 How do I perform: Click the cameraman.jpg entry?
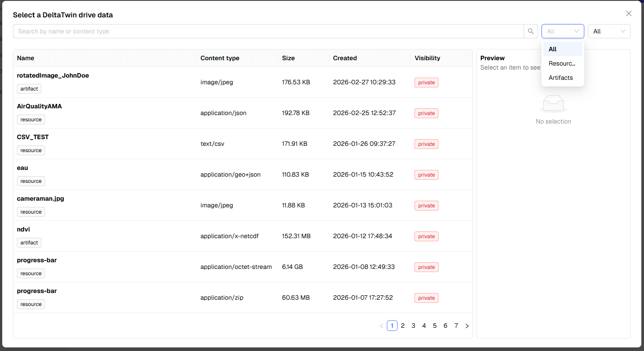(41, 198)
